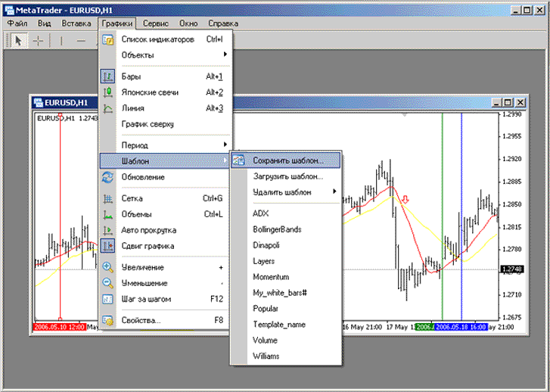The height and width of the screenshot is (392, 550).
Task: Choose Уменьшение menu entry
Action: (165, 283)
